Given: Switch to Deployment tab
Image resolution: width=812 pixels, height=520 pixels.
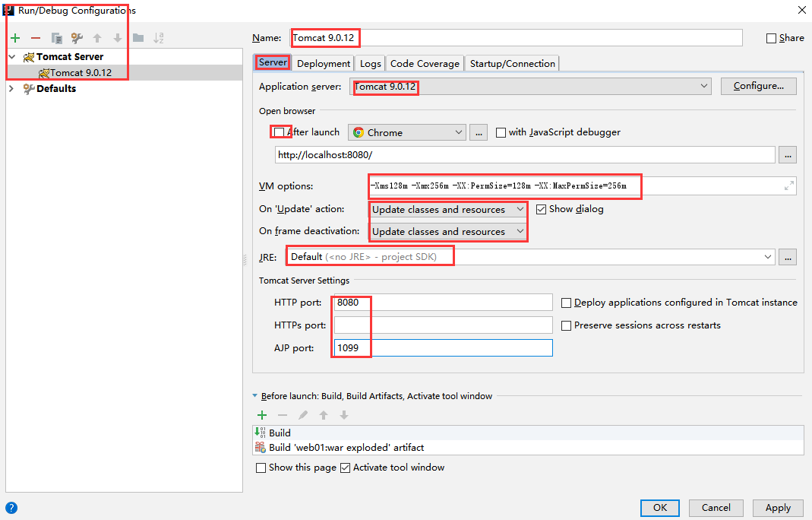Looking at the screenshot, I should click(x=324, y=63).
